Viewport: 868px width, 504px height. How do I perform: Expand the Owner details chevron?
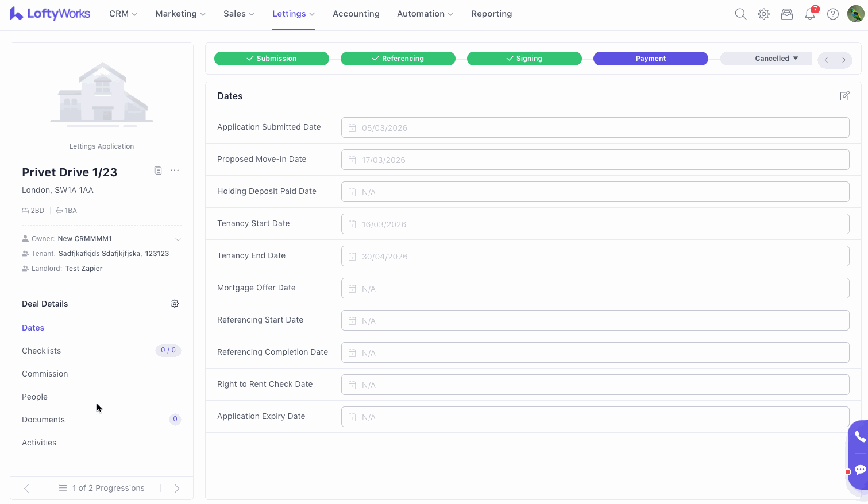tap(178, 239)
